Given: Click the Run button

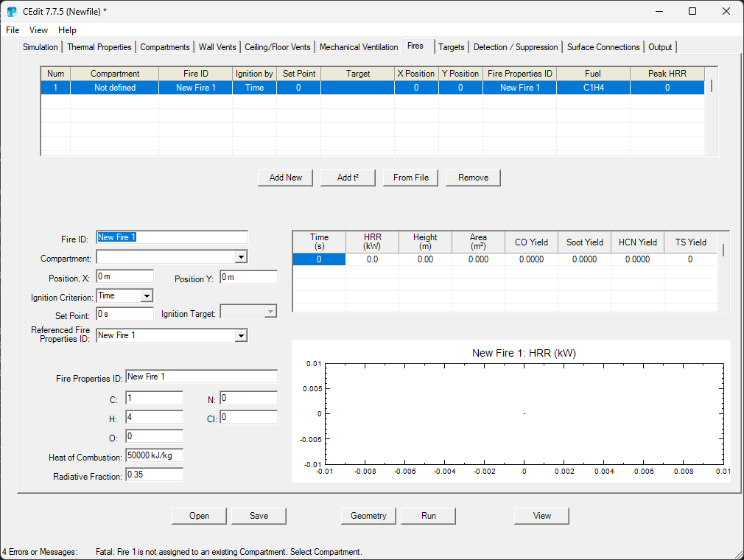Looking at the screenshot, I should pos(428,516).
